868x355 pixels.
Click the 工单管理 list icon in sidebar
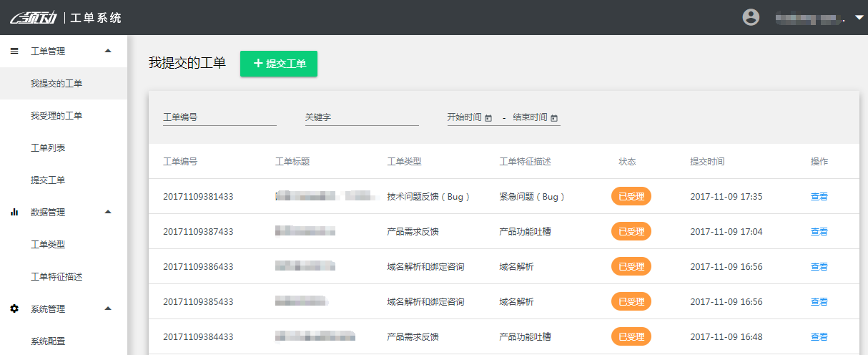point(14,52)
